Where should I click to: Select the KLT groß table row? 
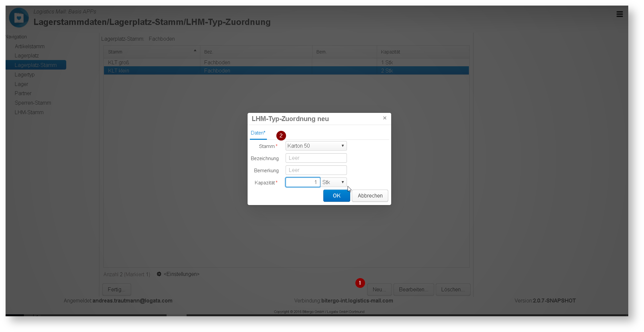(x=286, y=62)
